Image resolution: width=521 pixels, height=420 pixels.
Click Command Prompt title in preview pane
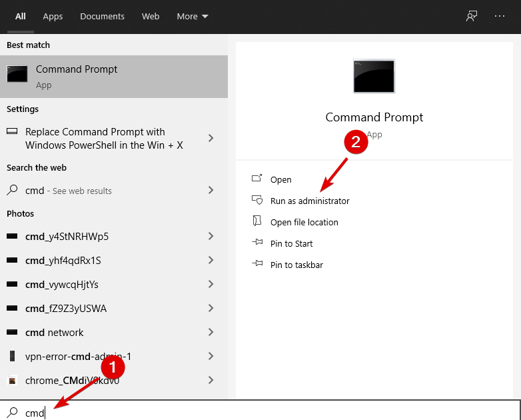click(374, 117)
